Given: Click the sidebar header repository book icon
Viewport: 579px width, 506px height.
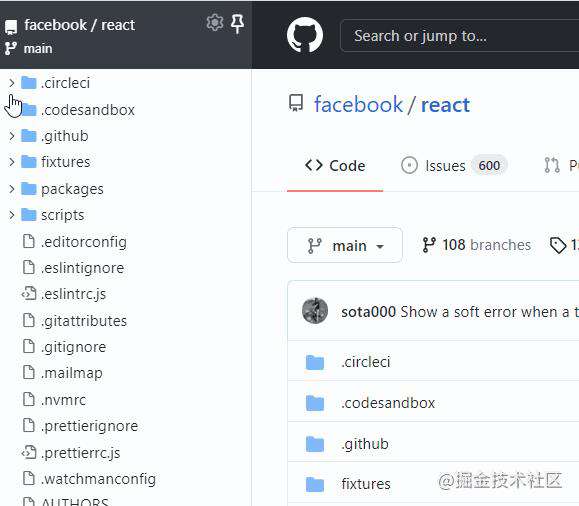Looking at the screenshot, I should click(11, 27).
